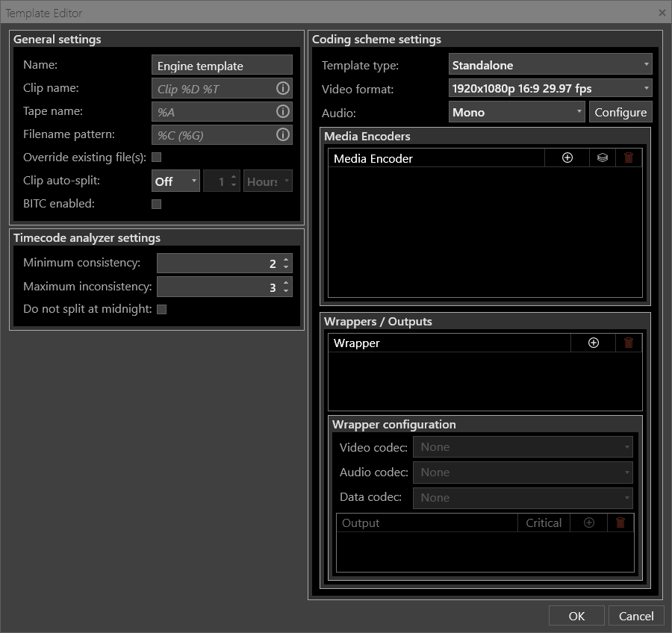Decrease the Minimum consistency value
This screenshot has height=633, width=672.
click(x=286, y=267)
